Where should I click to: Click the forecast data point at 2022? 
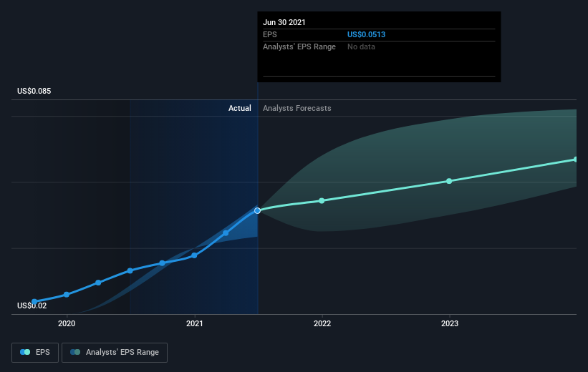point(322,201)
